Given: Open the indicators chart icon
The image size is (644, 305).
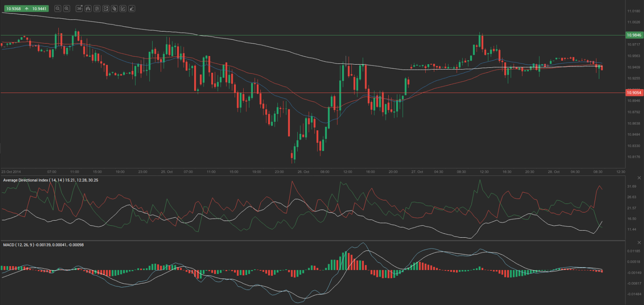Looking at the screenshot, I should [105, 9].
